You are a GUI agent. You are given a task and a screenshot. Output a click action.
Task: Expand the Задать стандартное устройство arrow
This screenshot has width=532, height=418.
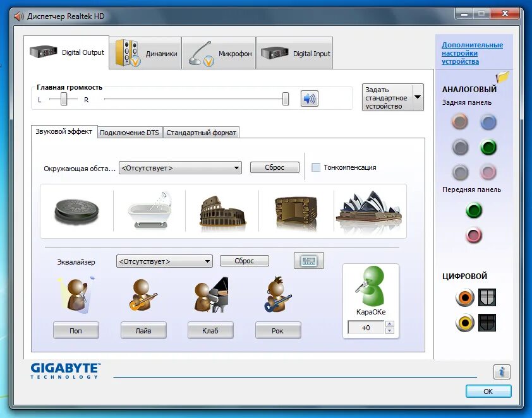(418, 97)
